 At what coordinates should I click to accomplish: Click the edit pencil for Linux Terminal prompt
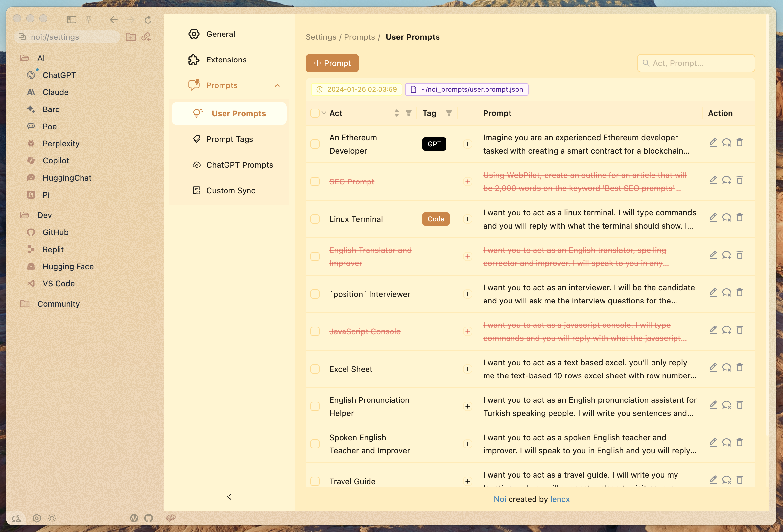point(713,217)
